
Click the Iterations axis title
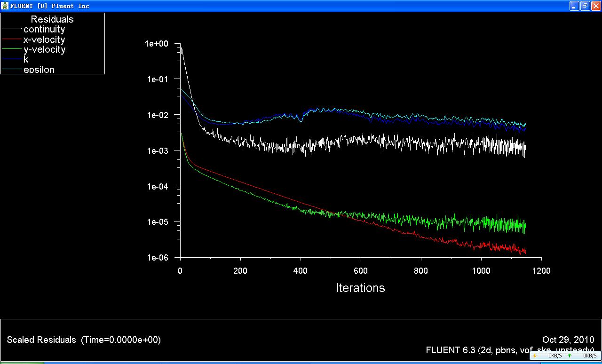coord(360,288)
